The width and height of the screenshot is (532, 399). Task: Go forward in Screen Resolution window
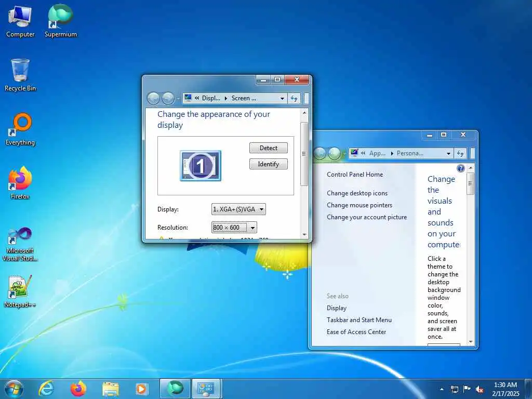pos(168,98)
